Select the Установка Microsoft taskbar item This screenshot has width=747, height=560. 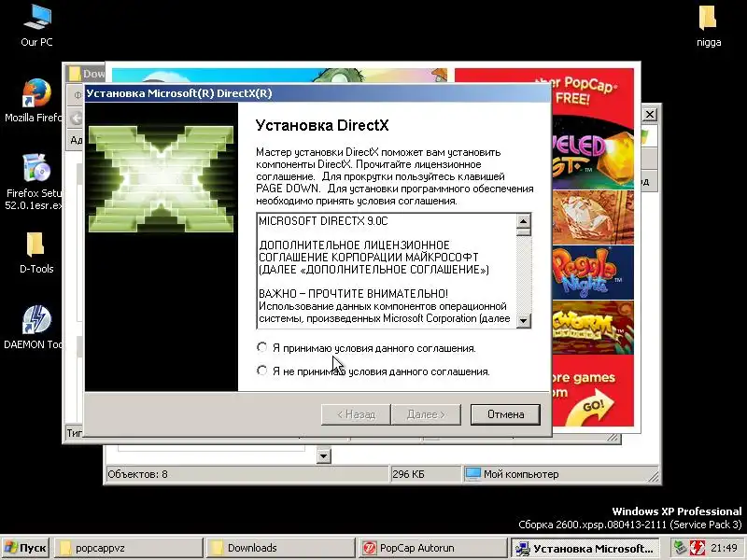(585, 548)
